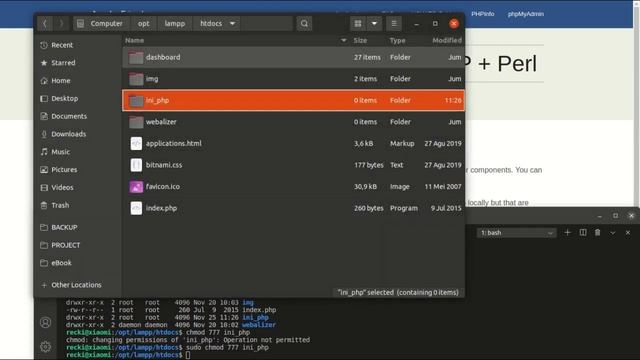
Task: Select the applications.html file icon
Action: pyautogui.click(x=136, y=144)
